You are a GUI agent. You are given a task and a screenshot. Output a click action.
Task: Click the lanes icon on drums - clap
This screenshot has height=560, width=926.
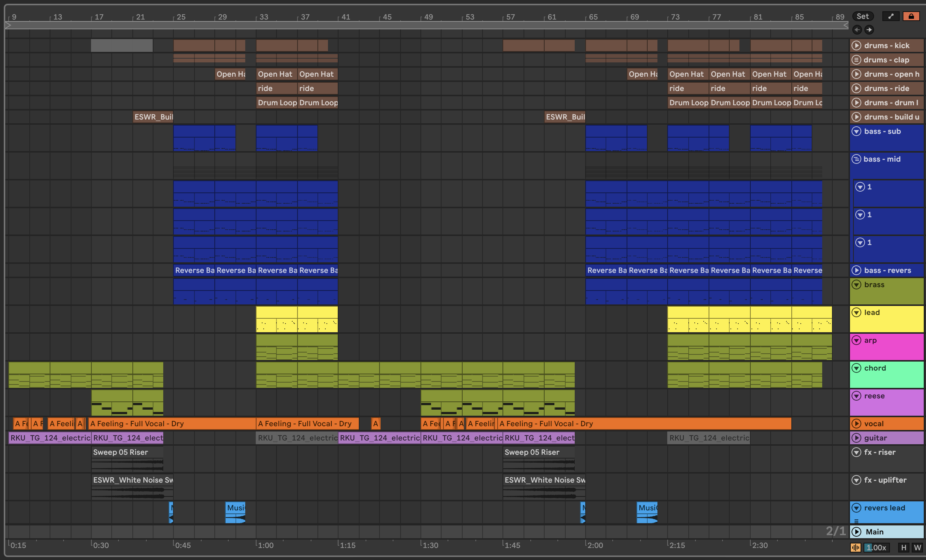point(856,60)
